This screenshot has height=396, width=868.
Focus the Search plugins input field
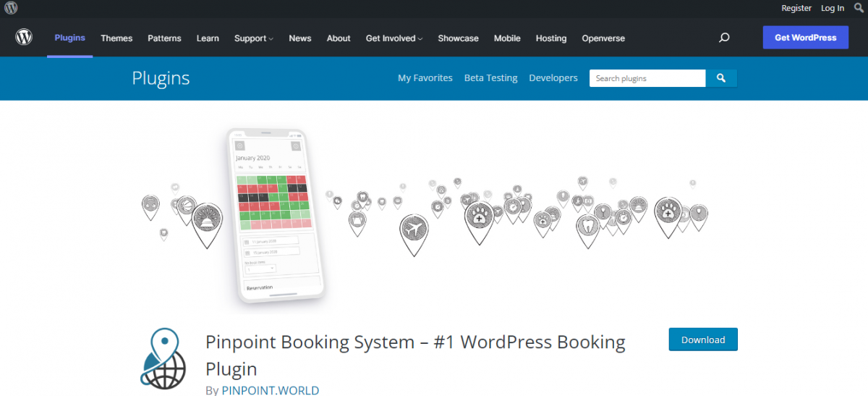pyautogui.click(x=647, y=78)
